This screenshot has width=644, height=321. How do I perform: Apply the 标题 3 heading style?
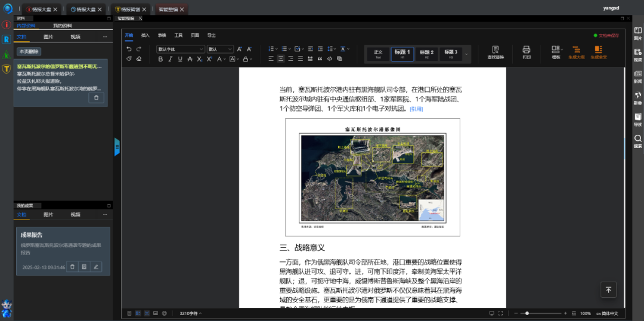point(451,54)
